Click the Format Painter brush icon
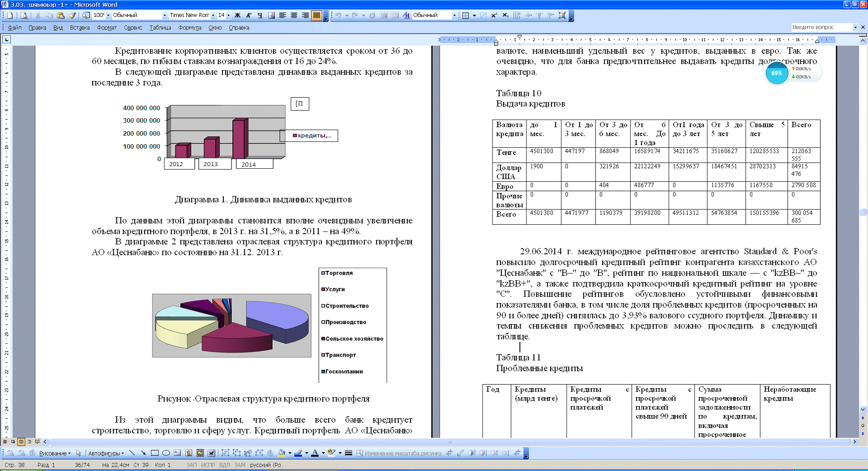This screenshot has width=868, height=471. (72, 15)
